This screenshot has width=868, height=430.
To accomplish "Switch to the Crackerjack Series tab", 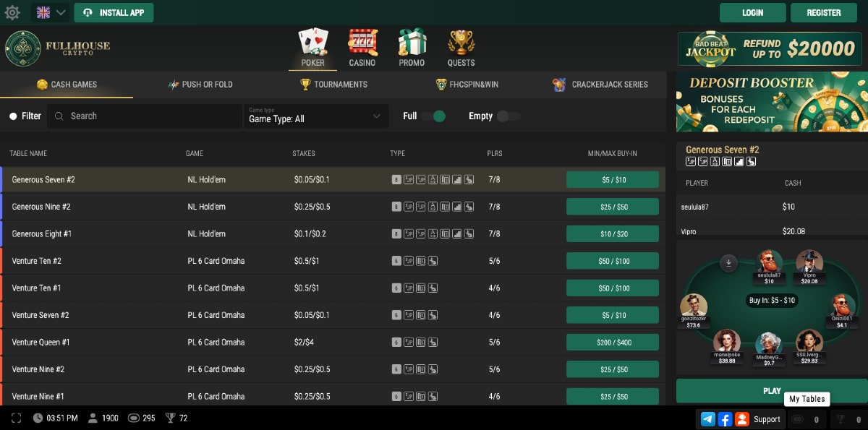I will [x=600, y=85].
